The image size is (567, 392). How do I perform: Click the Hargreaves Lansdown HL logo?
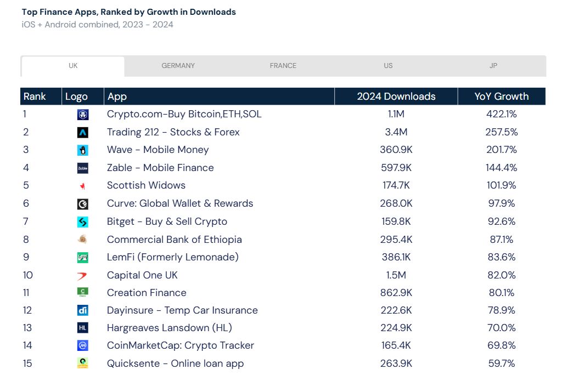click(83, 328)
